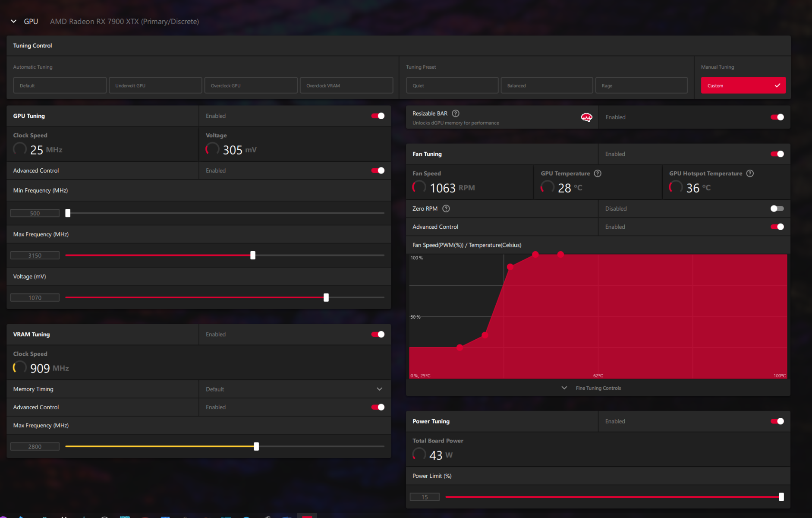Open GPU Hotspot Temperature help icon

[x=750, y=174]
